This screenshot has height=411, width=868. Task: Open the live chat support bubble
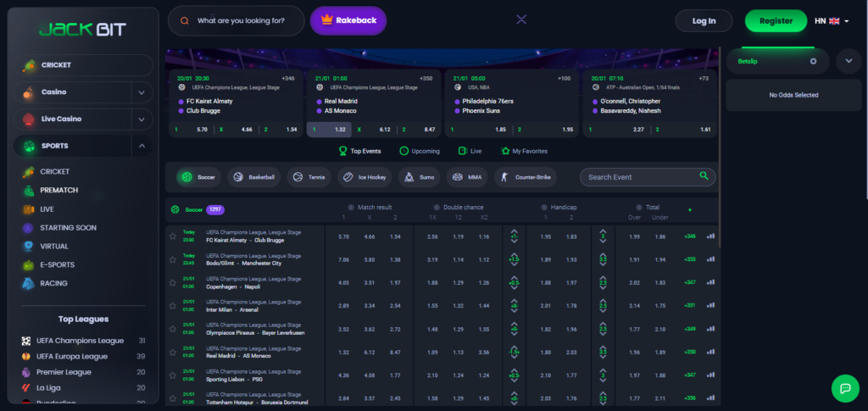tap(845, 388)
